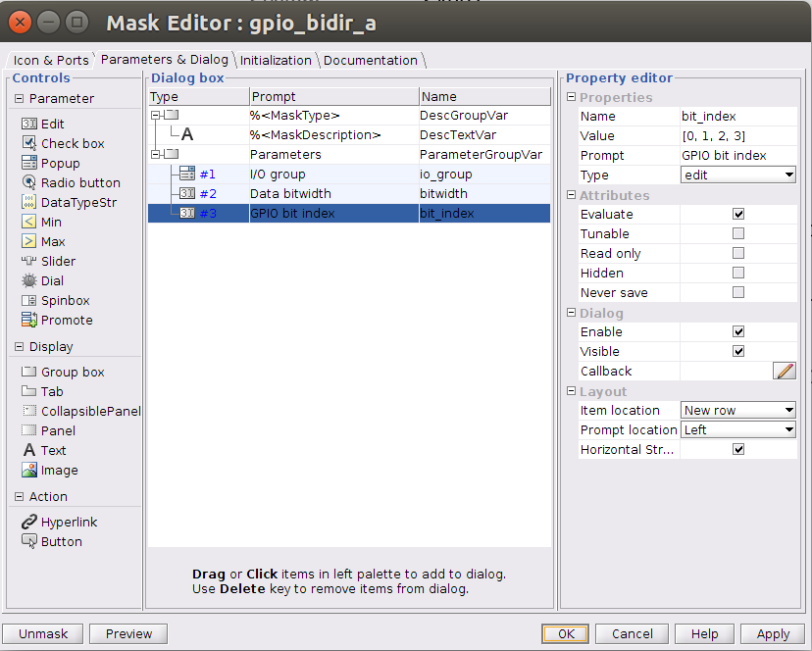Collapse the DescGroupVar tree node
The width and height of the screenshot is (812, 651).
coord(155,115)
